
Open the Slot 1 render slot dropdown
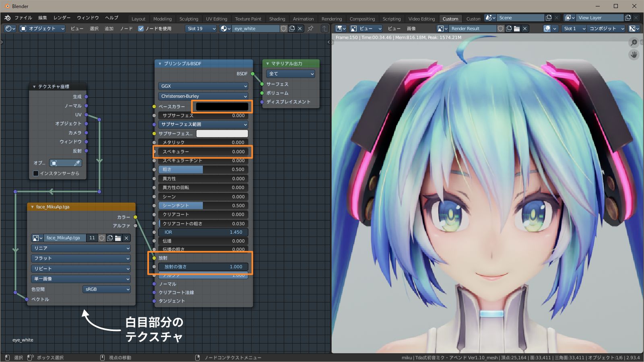point(574,29)
